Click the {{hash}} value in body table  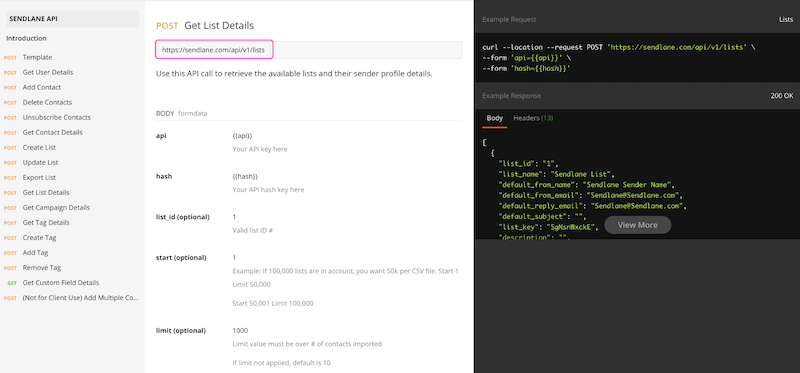click(245, 177)
